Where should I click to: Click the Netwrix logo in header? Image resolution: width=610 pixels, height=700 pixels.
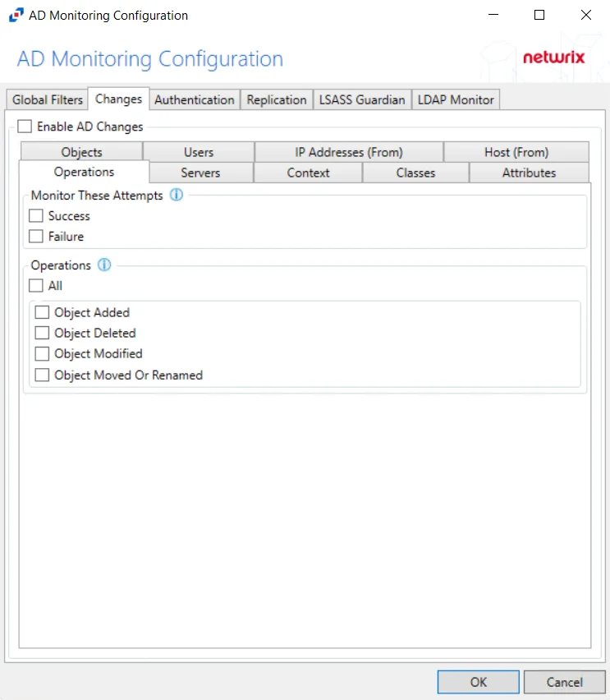tap(553, 58)
